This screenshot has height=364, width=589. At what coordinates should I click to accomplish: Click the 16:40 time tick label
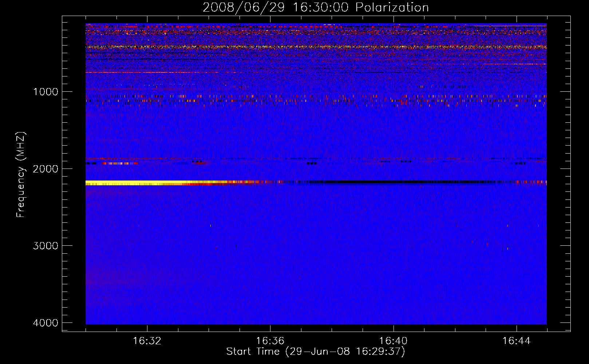393,341
